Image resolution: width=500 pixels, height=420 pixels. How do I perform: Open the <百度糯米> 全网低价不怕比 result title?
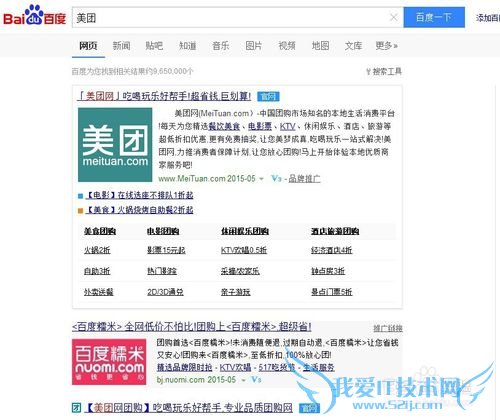point(192,327)
